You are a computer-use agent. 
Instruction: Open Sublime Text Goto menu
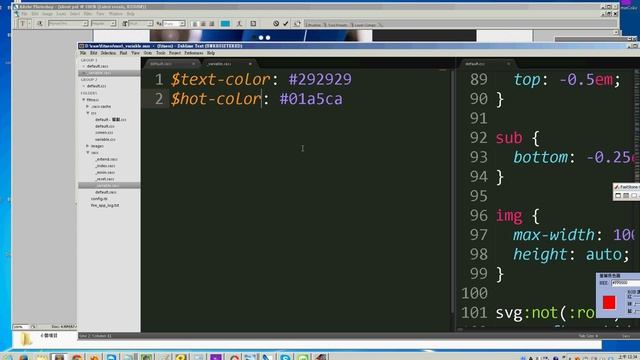148,53
